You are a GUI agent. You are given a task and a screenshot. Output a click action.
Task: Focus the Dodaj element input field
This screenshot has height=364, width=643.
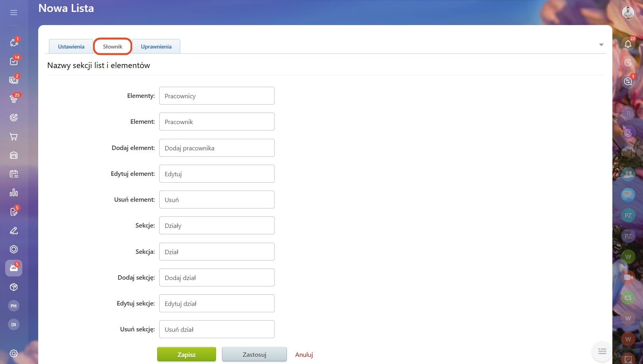[217, 148]
